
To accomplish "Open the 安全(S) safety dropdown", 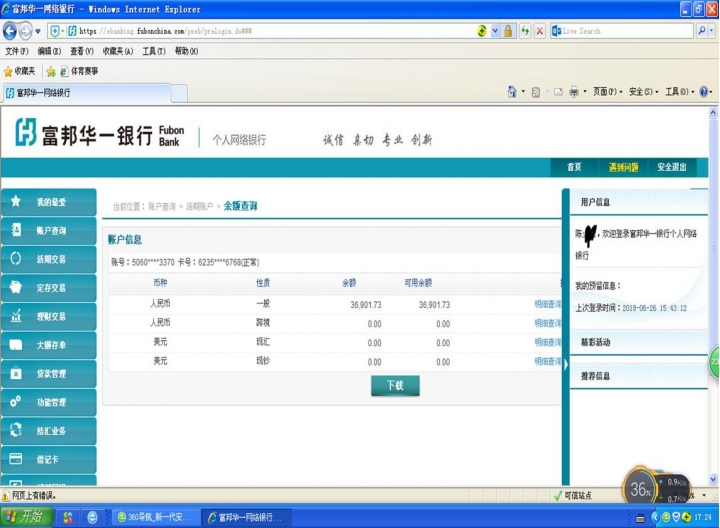I will pyautogui.click(x=643, y=92).
